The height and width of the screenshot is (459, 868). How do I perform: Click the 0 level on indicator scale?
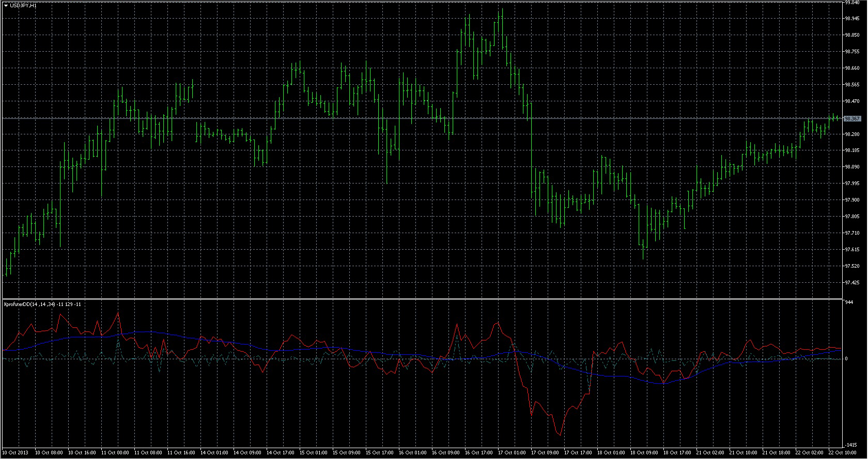pos(846,359)
